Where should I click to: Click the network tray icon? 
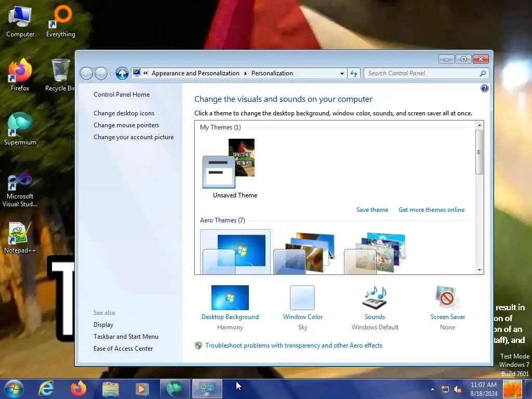(x=445, y=390)
